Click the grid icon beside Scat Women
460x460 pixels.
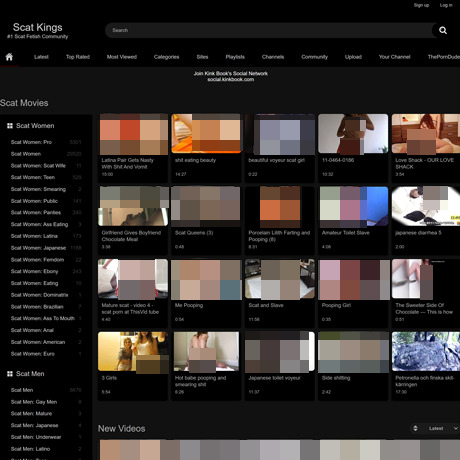[x=10, y=126]
